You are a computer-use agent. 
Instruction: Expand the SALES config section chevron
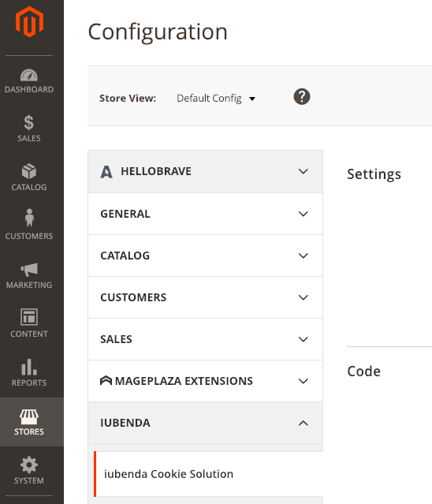pyautogui.click(x=304, y=339)
